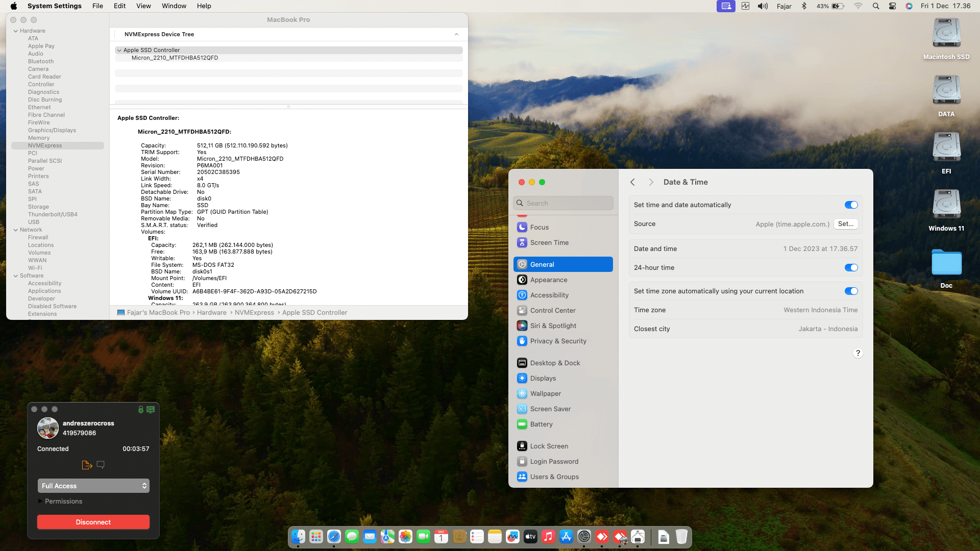
Task: Expand the Permissions disclosure triangle
Action: point(40,501)
